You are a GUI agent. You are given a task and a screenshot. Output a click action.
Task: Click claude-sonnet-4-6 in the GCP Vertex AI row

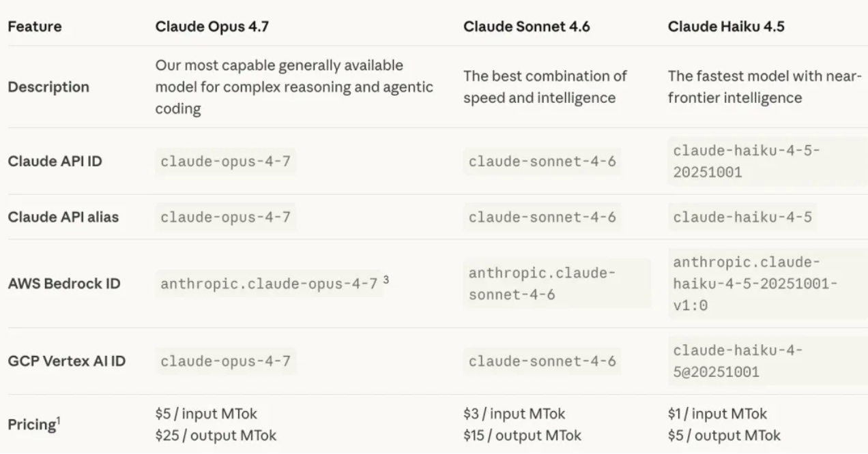(x=542, y=361)
